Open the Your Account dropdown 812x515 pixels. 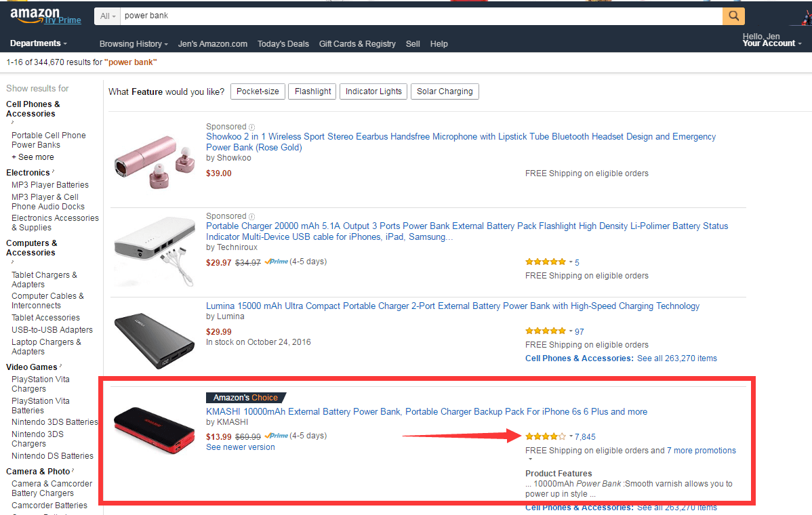(772, 43)
